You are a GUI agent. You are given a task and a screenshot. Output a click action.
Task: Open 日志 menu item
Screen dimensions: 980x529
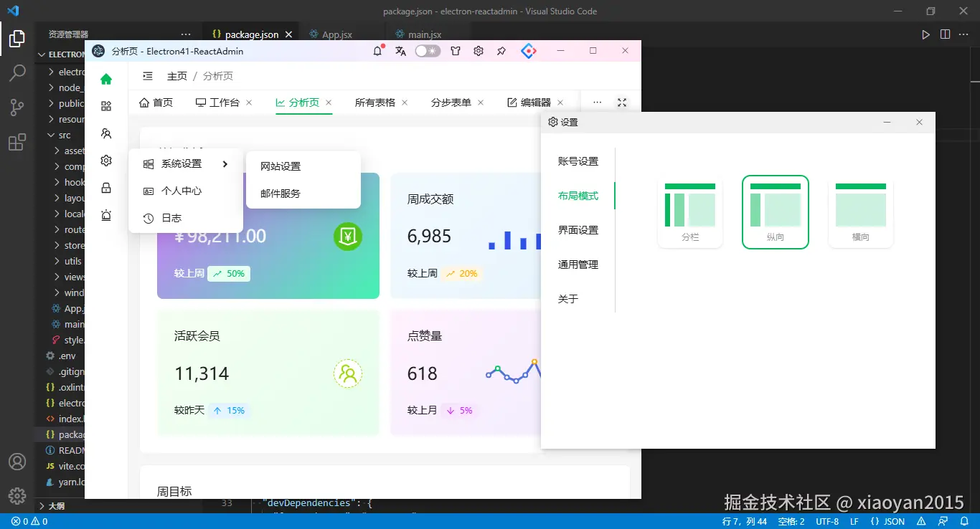(186, 218)
